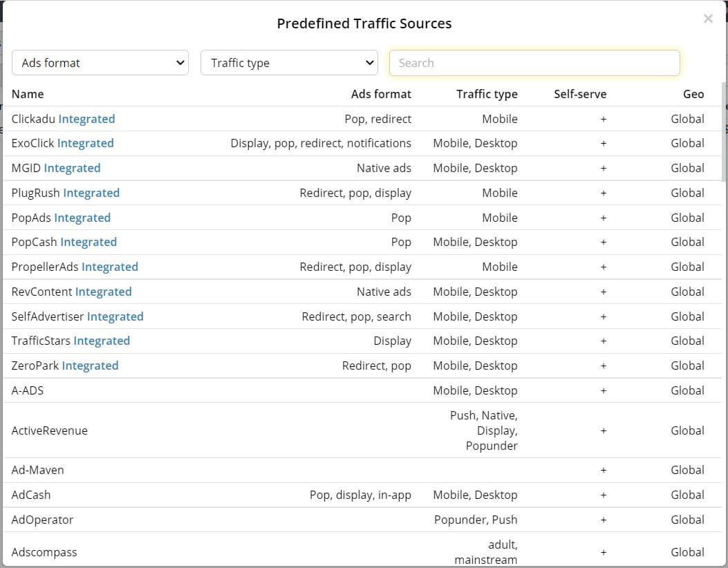Select PopAds Integrated row
Viewport: 728px width, 568px height.
pos(61,218)
